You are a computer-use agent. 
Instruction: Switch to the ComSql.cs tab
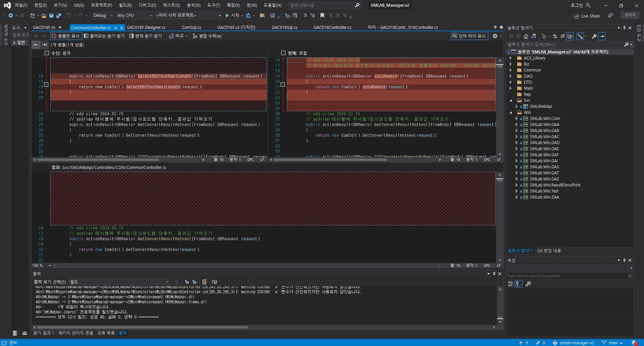(191, 28)
